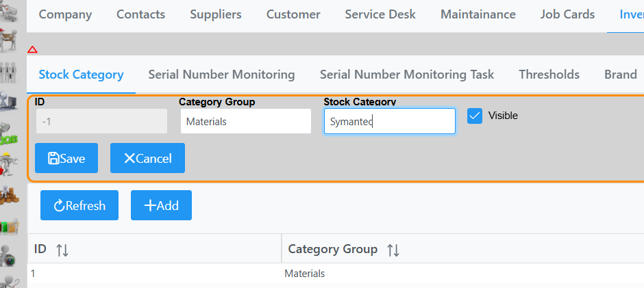Refresh the stock category list
Screen dimensions: 644x288
(79, 205)
